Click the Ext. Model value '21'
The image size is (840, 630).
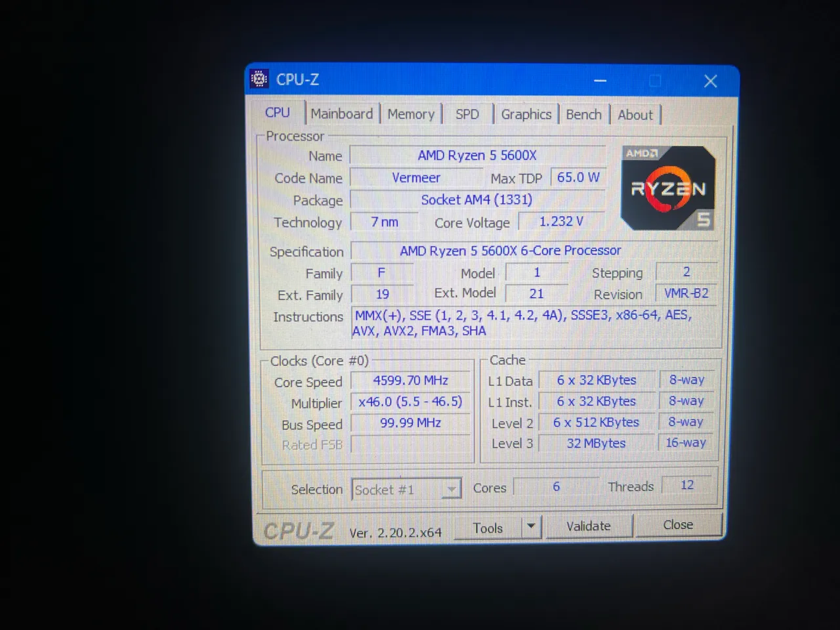tap(537, 293)
